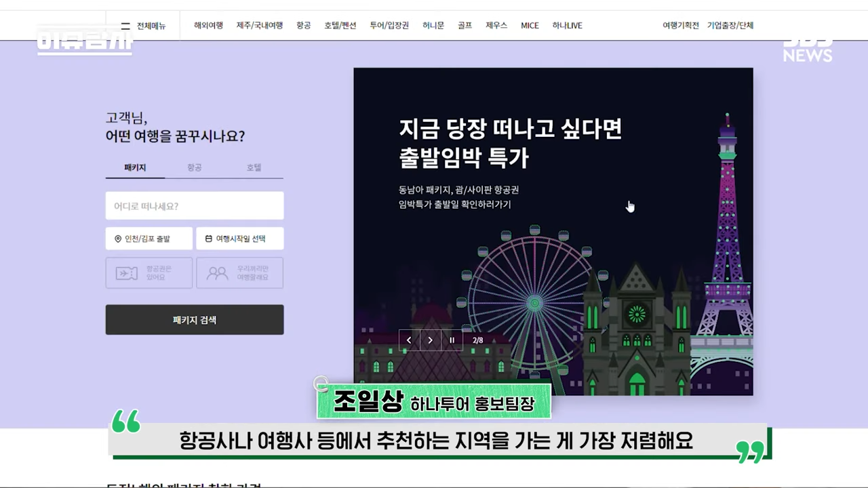Click the location pin icon
The image size is (868, 488).
(x=118, y=239)
